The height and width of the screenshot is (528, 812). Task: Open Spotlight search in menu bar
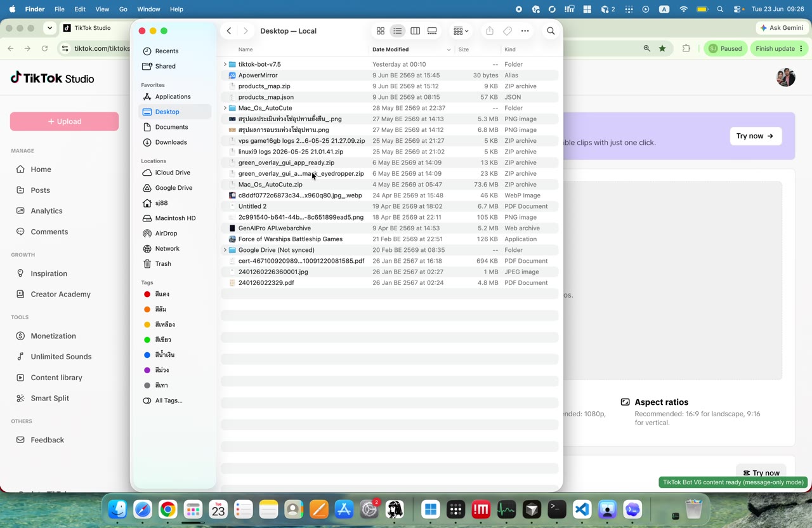(720, 9)
